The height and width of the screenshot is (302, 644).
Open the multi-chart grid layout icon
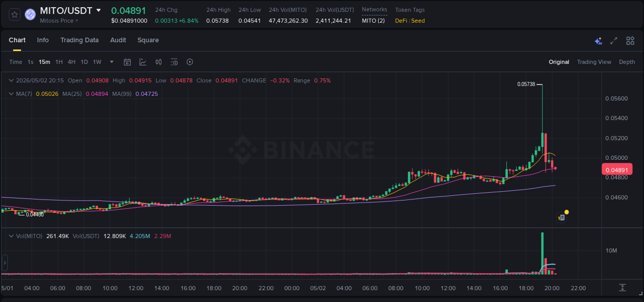click(x=630, y=41)
